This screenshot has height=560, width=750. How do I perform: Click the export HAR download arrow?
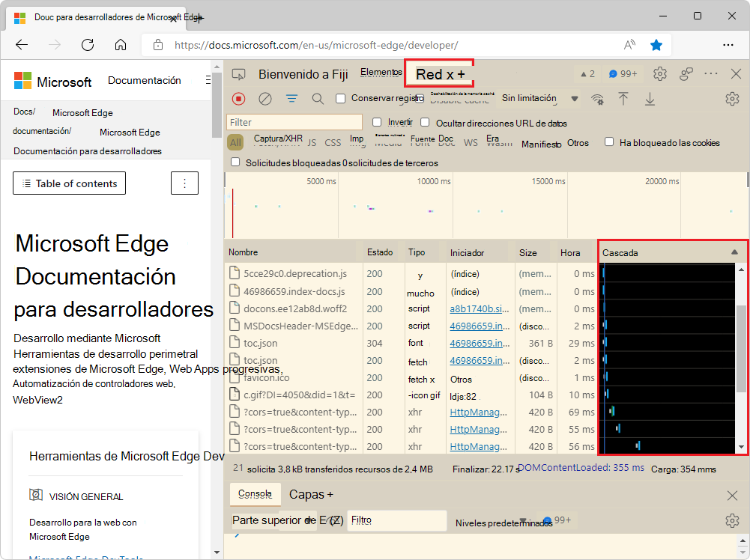point(650,99)
